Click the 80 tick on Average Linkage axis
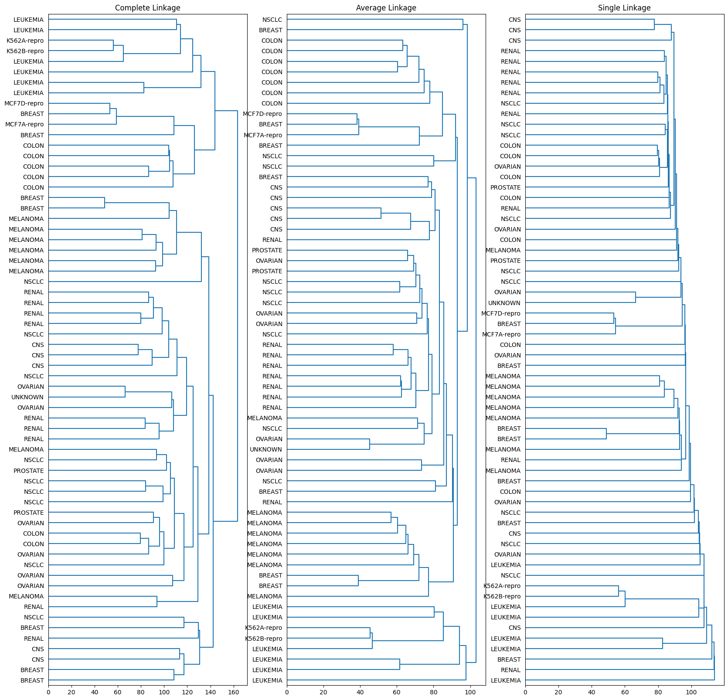Screen dimensions: 728x700 point(433,691)
